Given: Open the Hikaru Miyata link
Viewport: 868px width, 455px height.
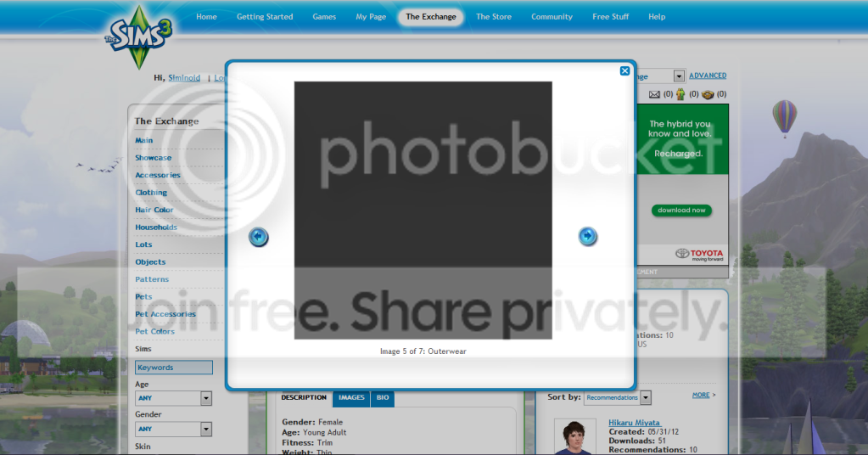Looking at the screenshot, I should [633, 423].
